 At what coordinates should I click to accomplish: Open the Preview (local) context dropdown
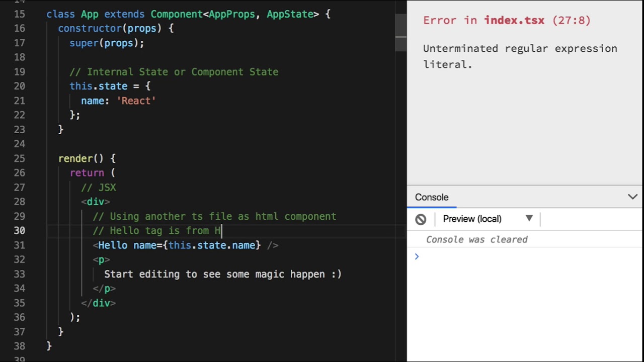[x=487, y=219]
